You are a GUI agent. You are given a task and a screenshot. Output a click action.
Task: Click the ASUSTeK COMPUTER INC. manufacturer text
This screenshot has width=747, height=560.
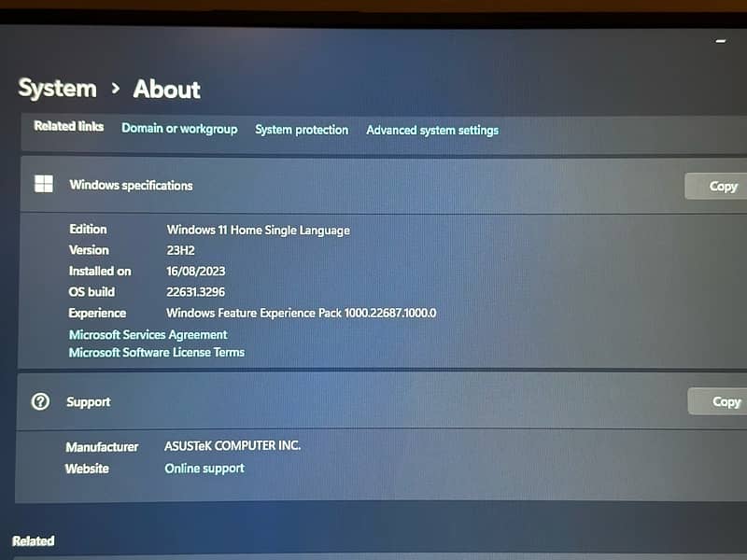(233, 446)
